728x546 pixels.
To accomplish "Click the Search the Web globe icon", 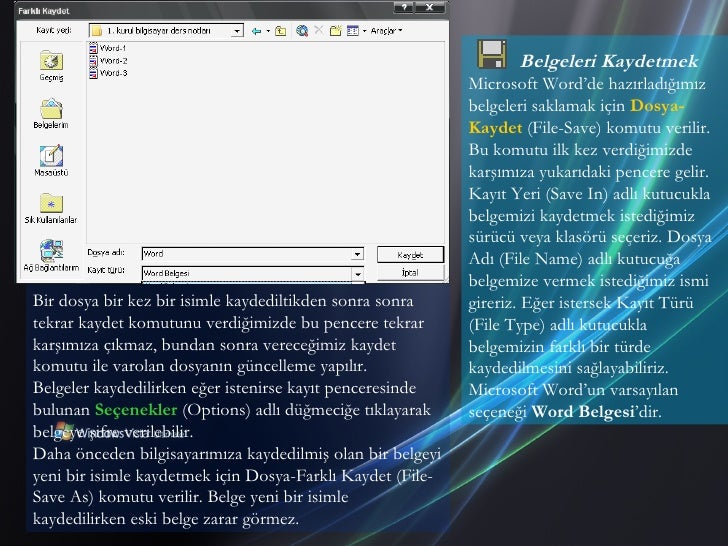I will click(x=302, y=31).
